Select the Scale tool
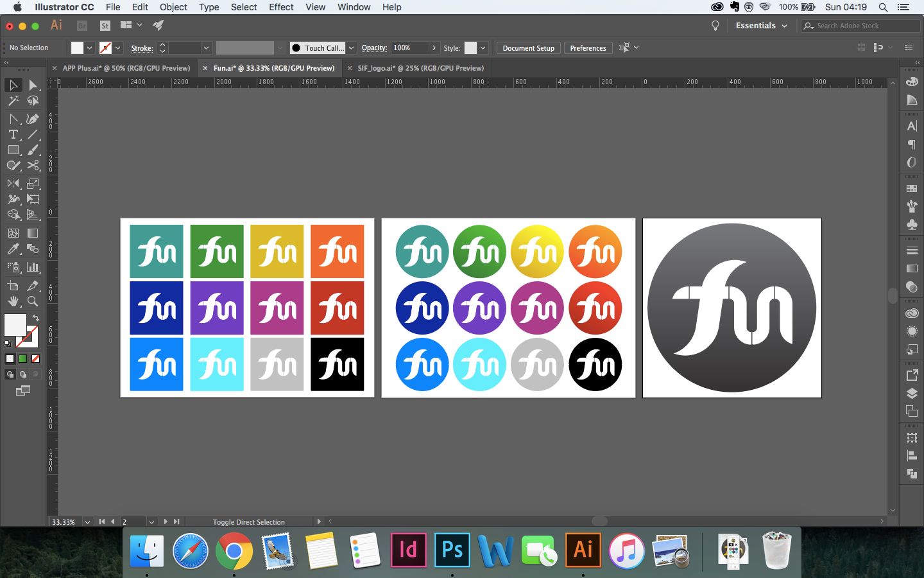The image size is (924, 578). (x=33, y=183)
